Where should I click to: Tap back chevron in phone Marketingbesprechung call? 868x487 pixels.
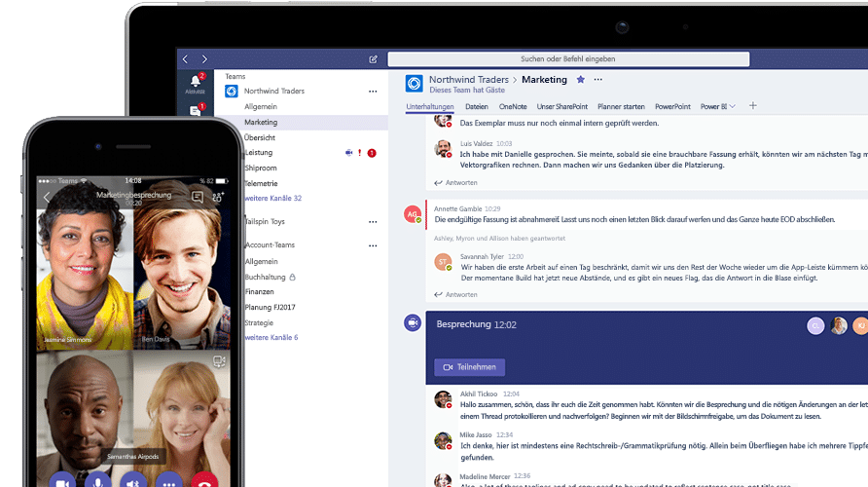pos(47,198)
